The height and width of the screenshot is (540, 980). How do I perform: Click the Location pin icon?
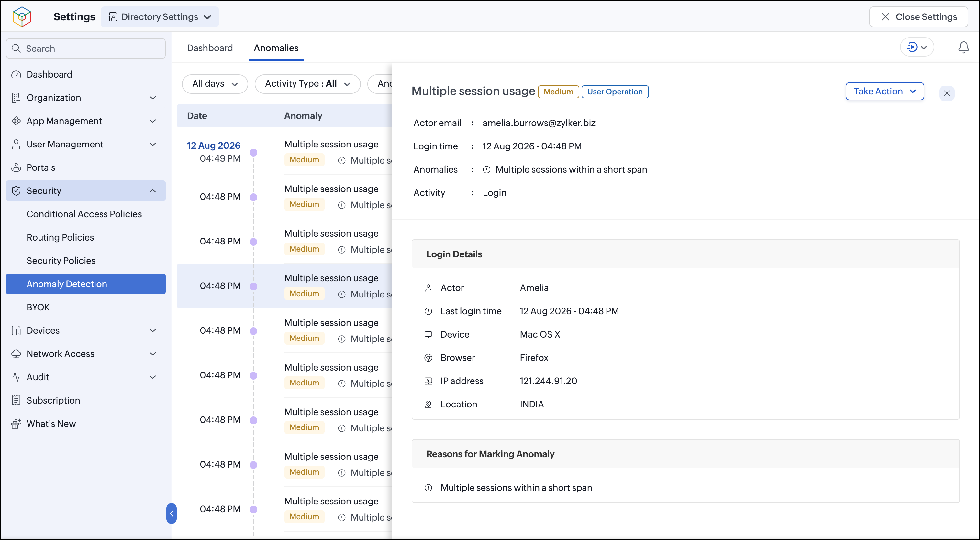coord(429,404)
